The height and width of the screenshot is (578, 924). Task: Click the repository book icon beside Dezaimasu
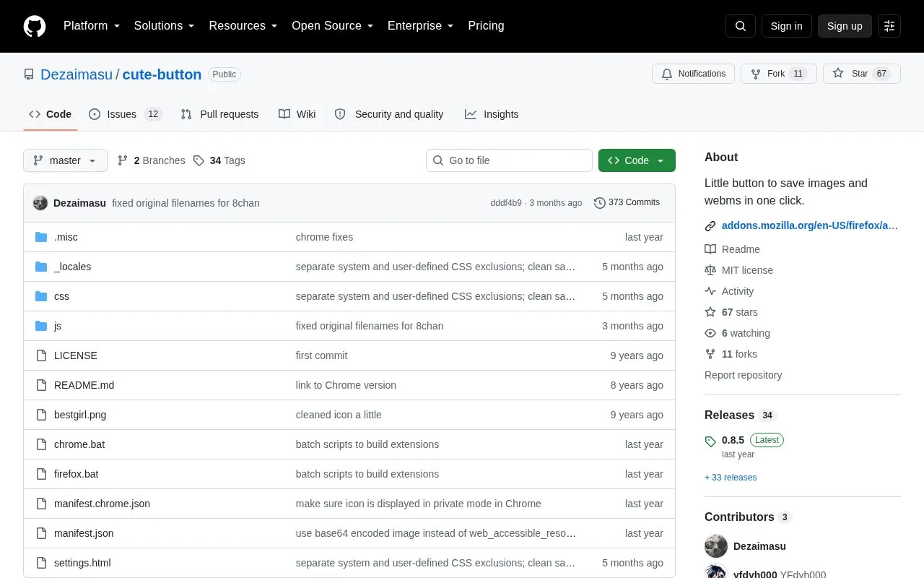(x=29, y=74)
